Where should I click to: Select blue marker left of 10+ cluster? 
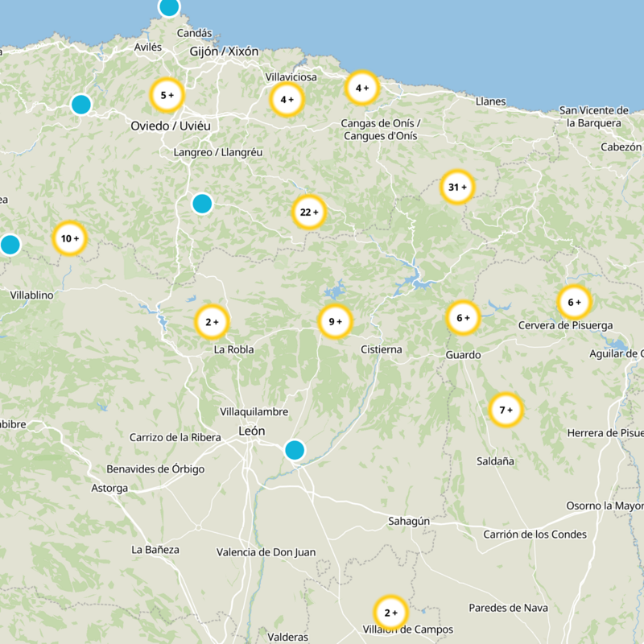click(10, 245)
